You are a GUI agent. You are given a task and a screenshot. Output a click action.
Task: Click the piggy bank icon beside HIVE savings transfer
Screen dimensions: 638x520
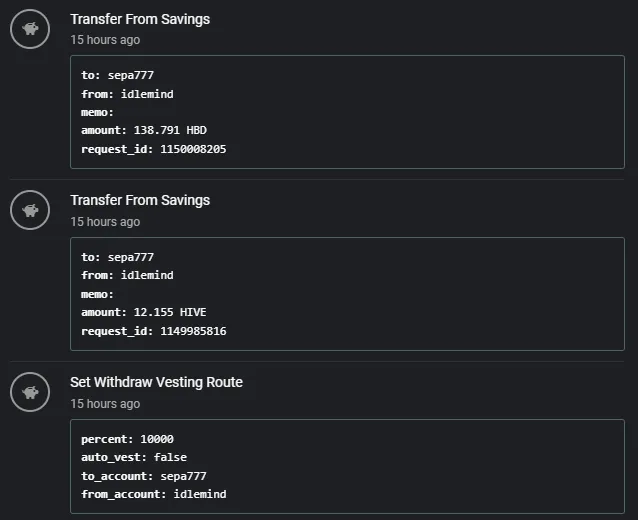coord(30,210)
